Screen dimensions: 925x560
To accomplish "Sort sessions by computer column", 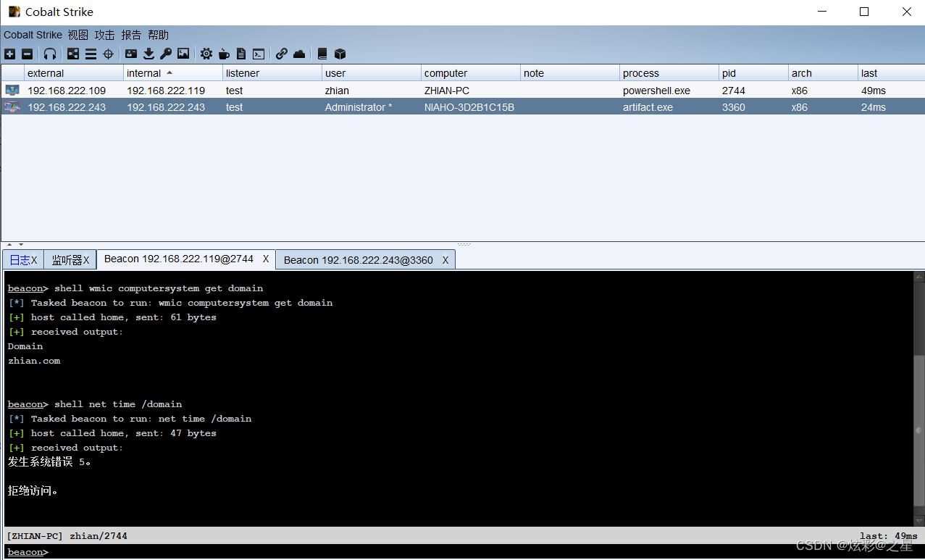I will pyautogui.click(x=471, y=73).
